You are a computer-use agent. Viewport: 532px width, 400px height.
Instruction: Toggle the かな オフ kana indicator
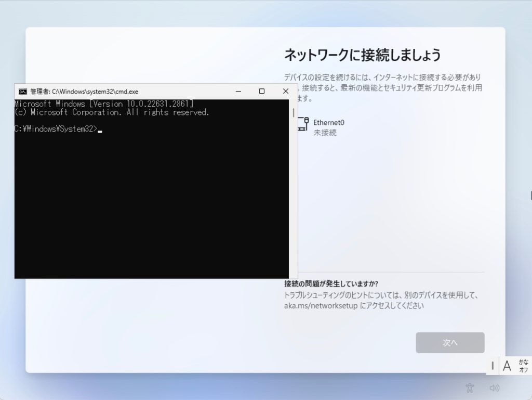(x=519, y=366)
